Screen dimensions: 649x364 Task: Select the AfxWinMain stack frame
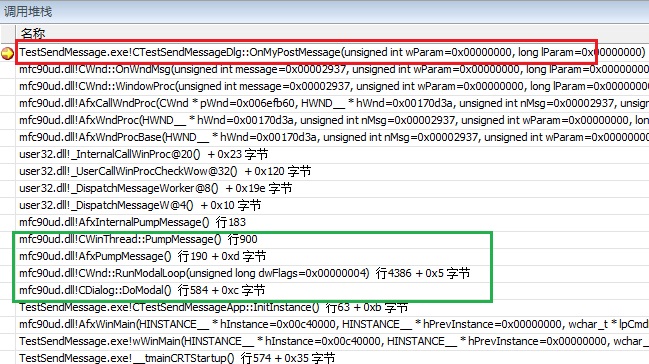point(334,324)
